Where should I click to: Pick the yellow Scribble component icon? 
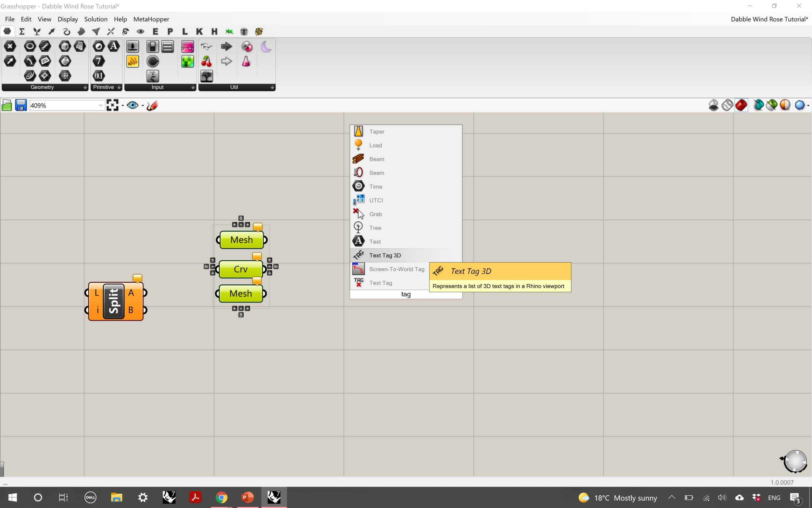point(133,61)
